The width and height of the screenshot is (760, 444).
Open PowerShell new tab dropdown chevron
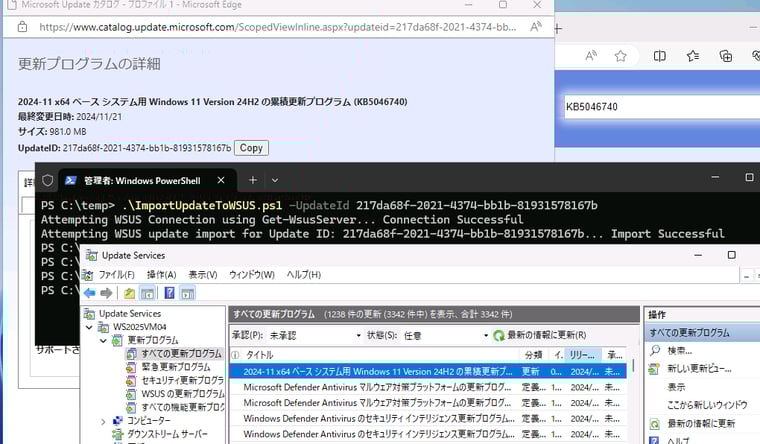(275, 180)
